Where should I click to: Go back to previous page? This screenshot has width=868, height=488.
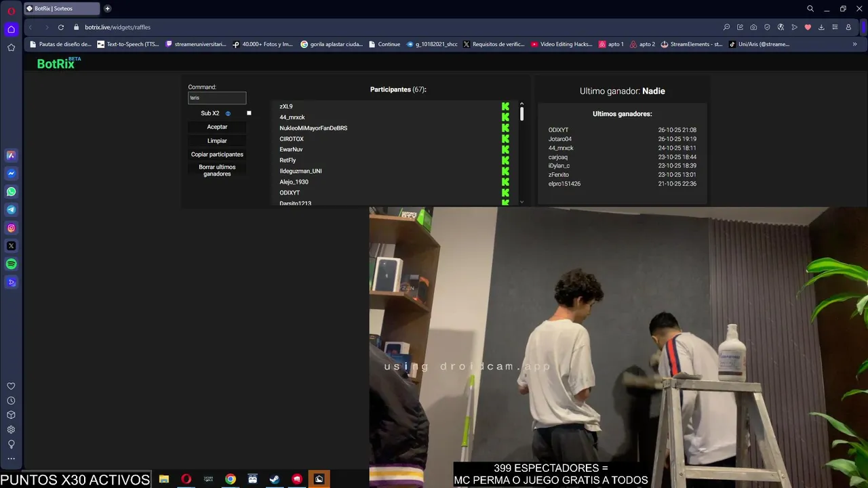click(x=31, y=27)
